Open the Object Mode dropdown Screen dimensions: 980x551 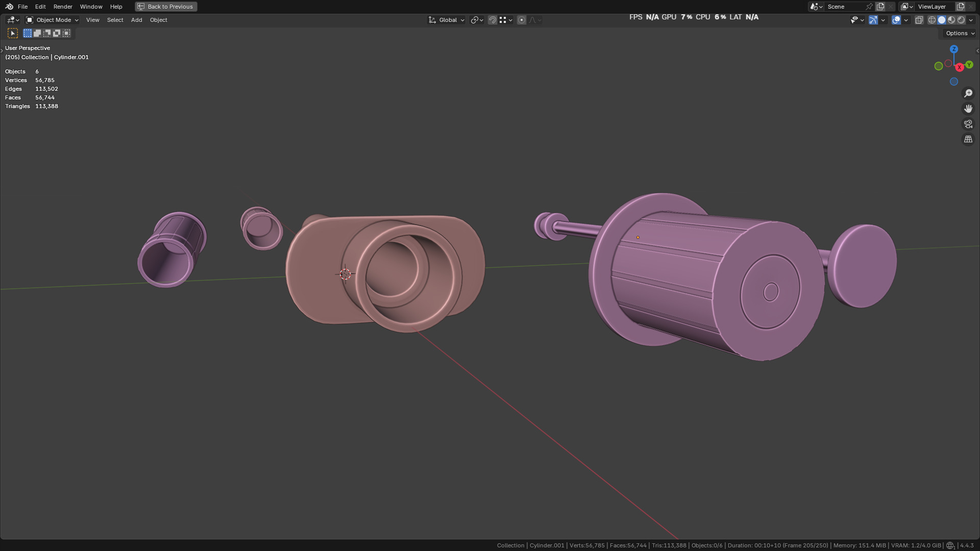53,20
